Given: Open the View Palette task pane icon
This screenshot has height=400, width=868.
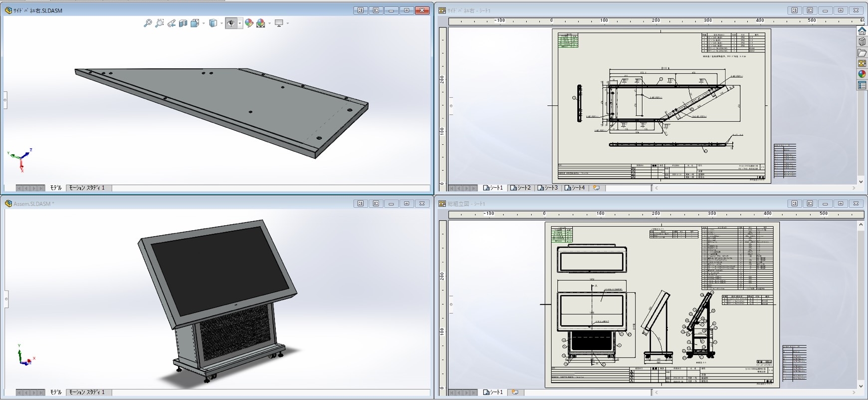Looking at the screenshot, I should [x=862, y=63].
